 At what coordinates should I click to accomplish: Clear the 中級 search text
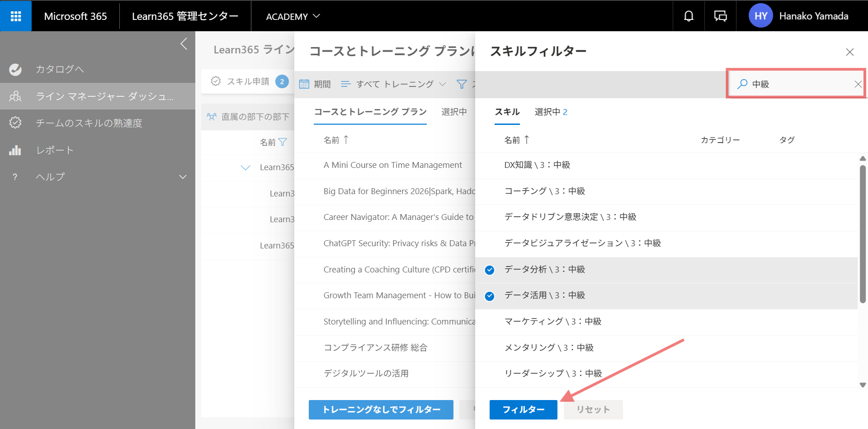(858, 84)
